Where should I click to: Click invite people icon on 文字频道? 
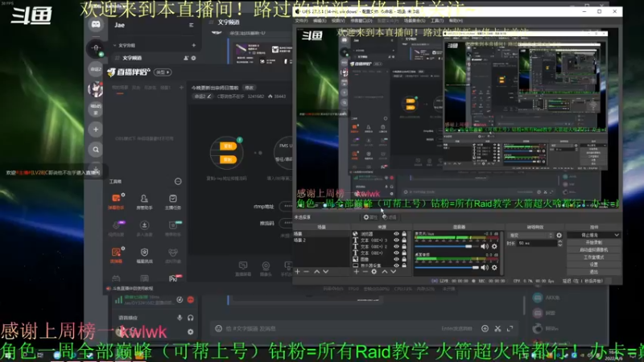point(186,58)
